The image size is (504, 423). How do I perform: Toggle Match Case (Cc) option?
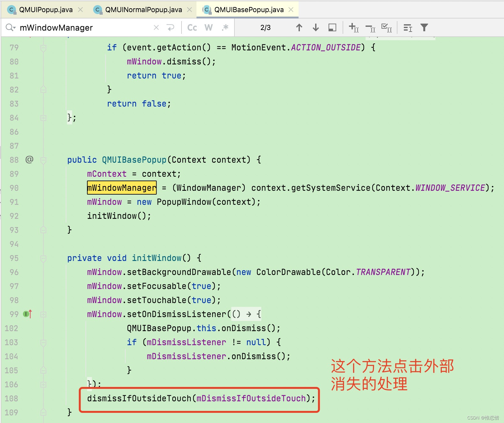tap(192, 28)
